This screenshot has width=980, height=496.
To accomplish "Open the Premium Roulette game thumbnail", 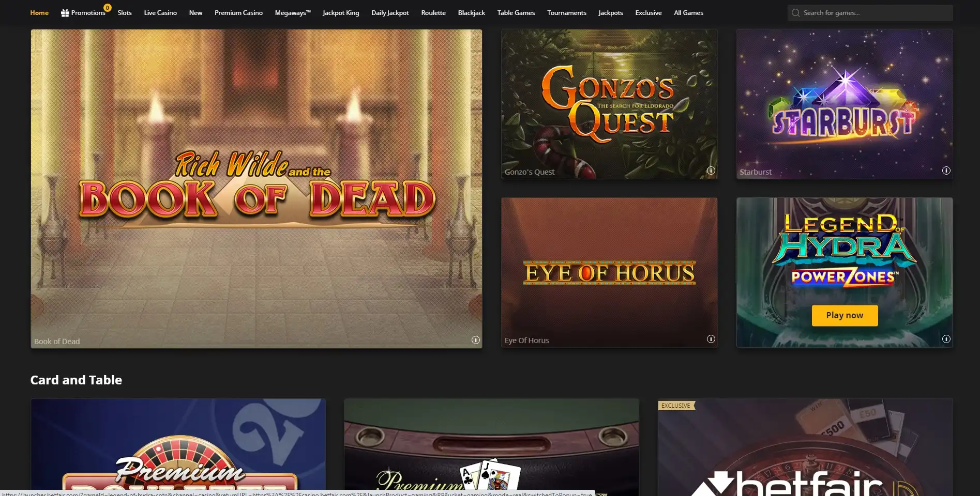I will point(178,447).
